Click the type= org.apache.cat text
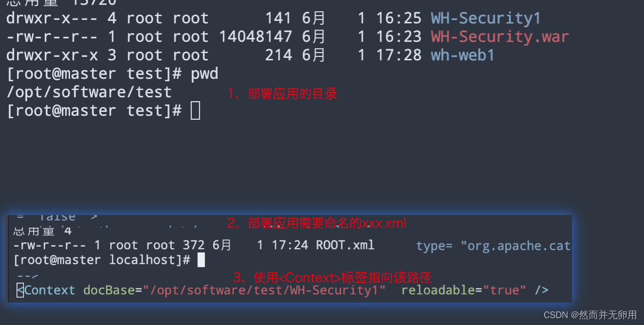644x325 pixels. pyautogui.click(x=493, y=246)
